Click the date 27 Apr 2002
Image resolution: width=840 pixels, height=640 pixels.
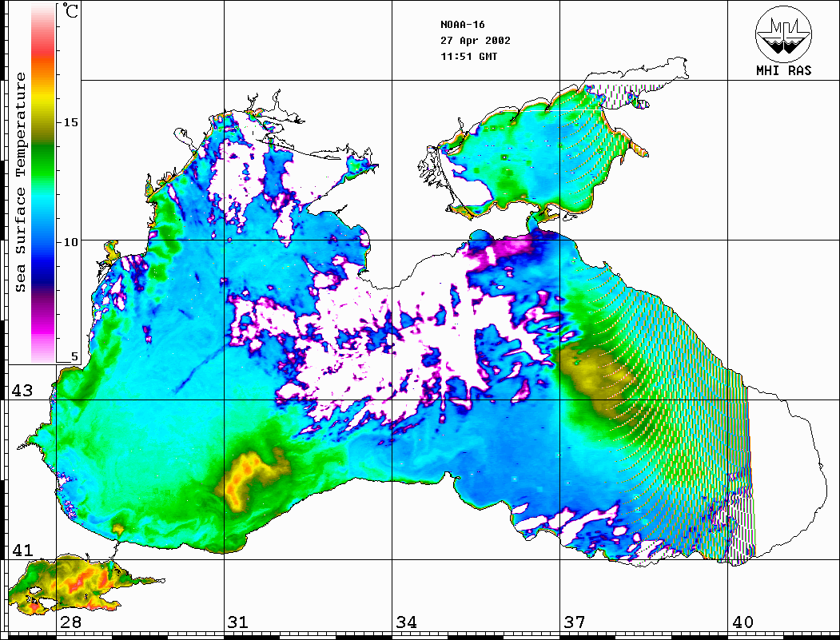pos(476,41)
